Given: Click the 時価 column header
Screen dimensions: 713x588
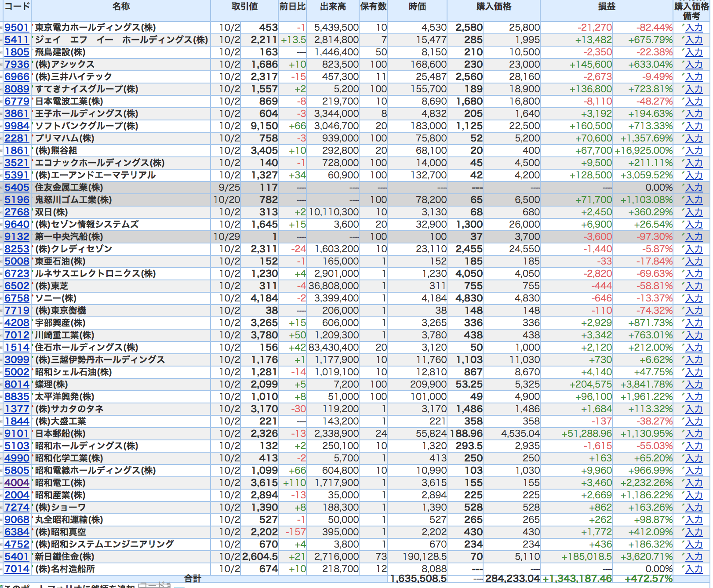Looking at the screenshot, I should coord(417,6).
